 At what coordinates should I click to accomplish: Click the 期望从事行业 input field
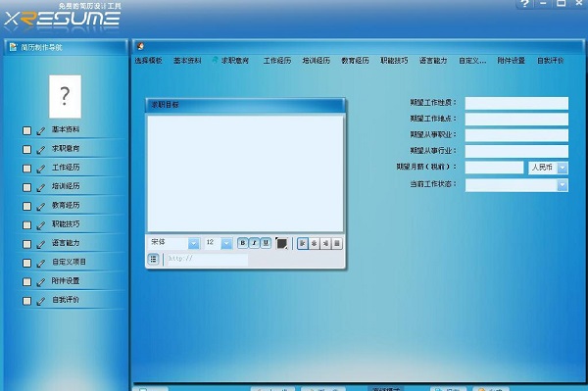[516, 152]
